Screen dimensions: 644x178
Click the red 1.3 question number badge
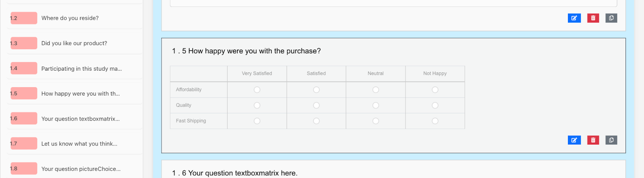pyautogui.click(x=24, y=43)
